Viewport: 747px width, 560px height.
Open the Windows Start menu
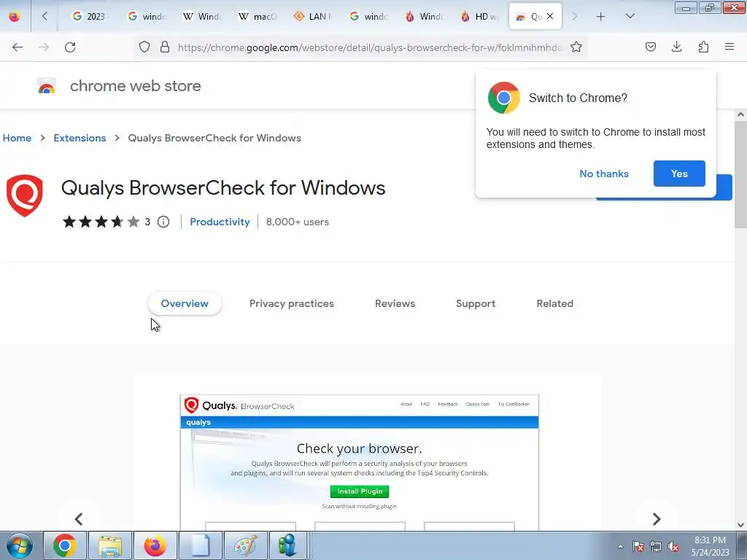click(x=20, y=545)
